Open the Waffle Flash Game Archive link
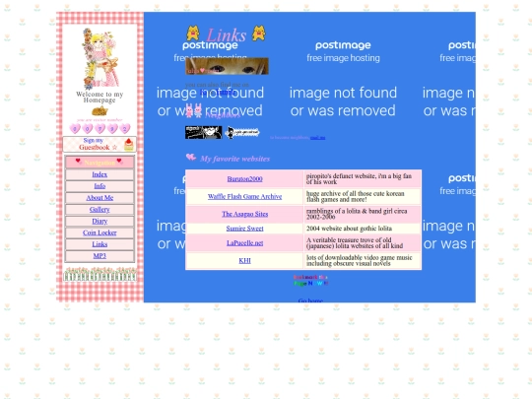The height and width of the screenshot is (399, 532). 244,196
